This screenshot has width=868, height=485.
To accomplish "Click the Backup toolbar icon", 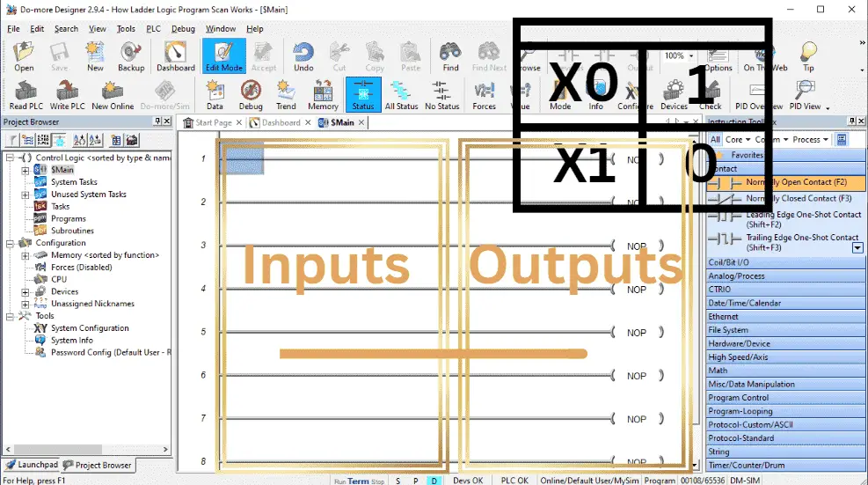I will click(131, 56).
